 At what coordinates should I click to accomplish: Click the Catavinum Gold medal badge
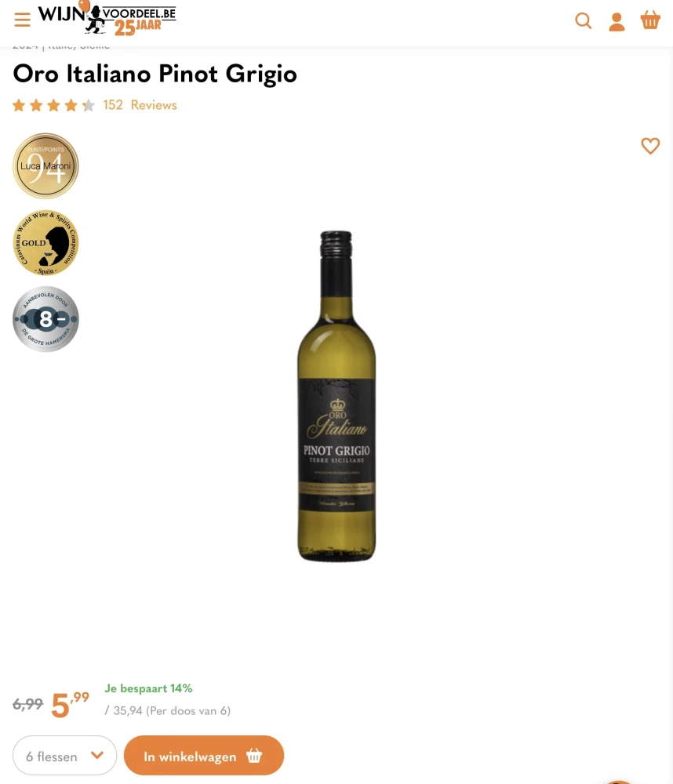click(45, 242)
